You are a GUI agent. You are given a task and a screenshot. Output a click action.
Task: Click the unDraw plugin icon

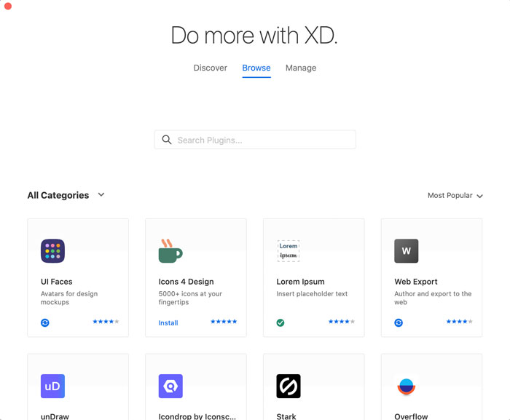[52, 387]
